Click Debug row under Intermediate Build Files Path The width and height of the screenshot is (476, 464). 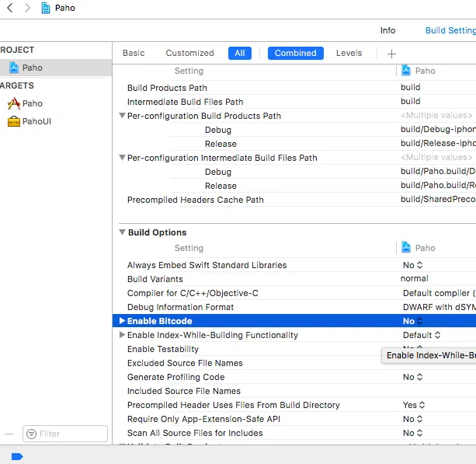pyautogui.click(x=218, y=172)
